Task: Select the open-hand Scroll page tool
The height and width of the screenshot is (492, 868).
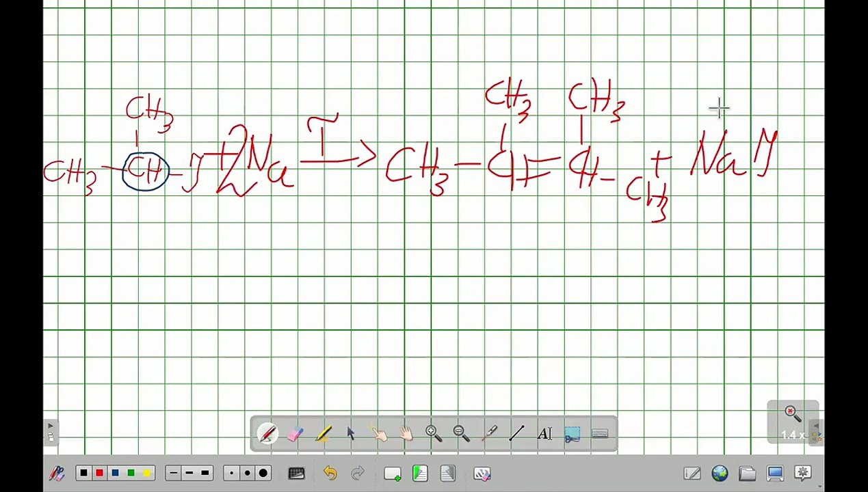Action: click(406, 433)
